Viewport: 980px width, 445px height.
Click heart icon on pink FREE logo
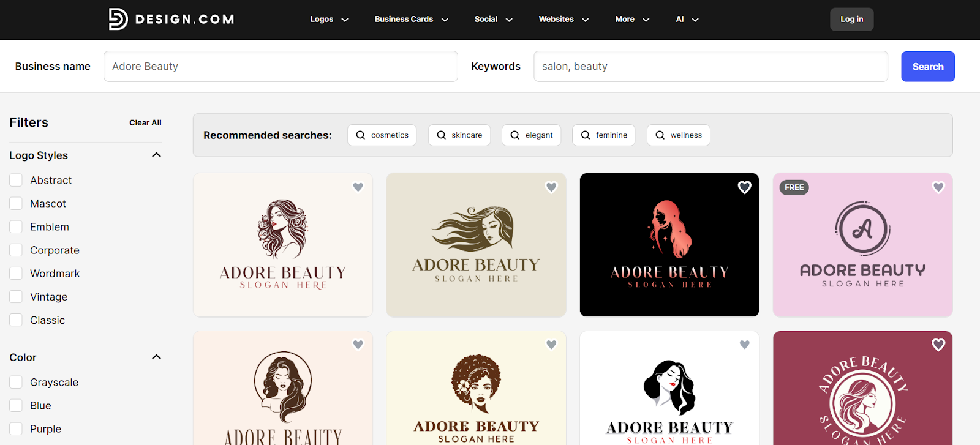(x=938, y=187)
